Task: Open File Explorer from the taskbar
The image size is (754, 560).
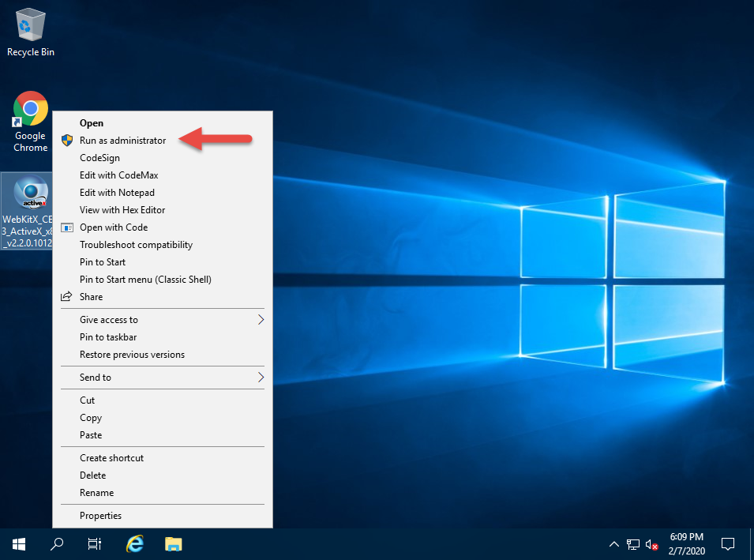Action: click(173, 544)
